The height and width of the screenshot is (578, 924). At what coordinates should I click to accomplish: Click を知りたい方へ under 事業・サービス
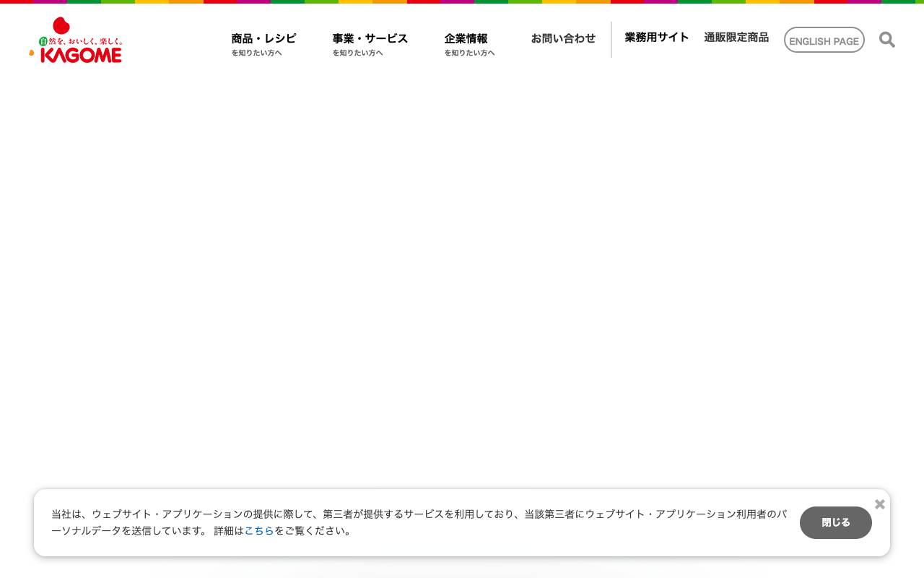pyautogui.click(x=357, y=53)
